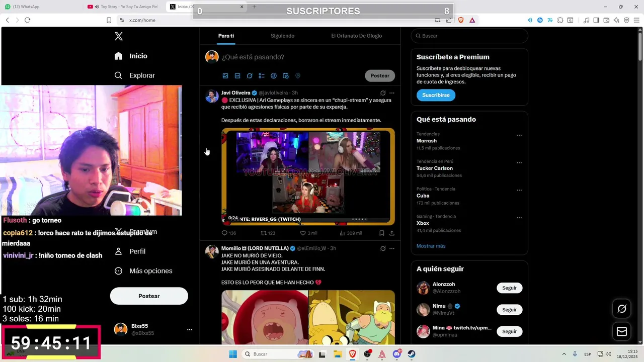This screenshot has height=362, width=644.
Task: Click the Mostrar más link
Action: pyautogui.click(x=431, y=246)
